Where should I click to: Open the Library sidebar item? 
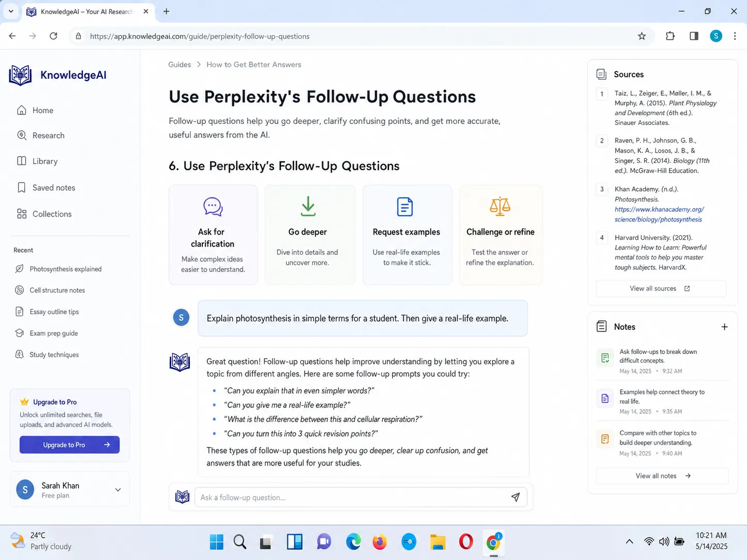(x=37, y=161)
